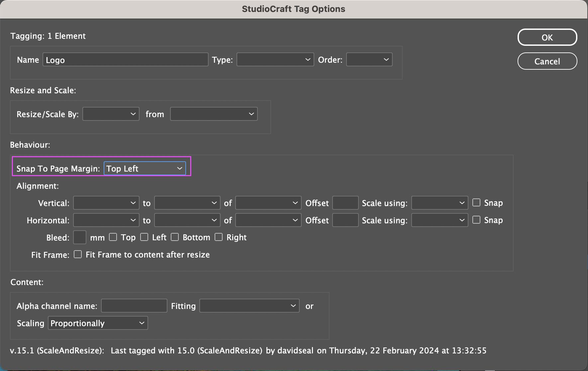The width and height of the screenshot is (588, 371).
Task: Check the Bleed Left checkbox
Action: tap(144, 237)
